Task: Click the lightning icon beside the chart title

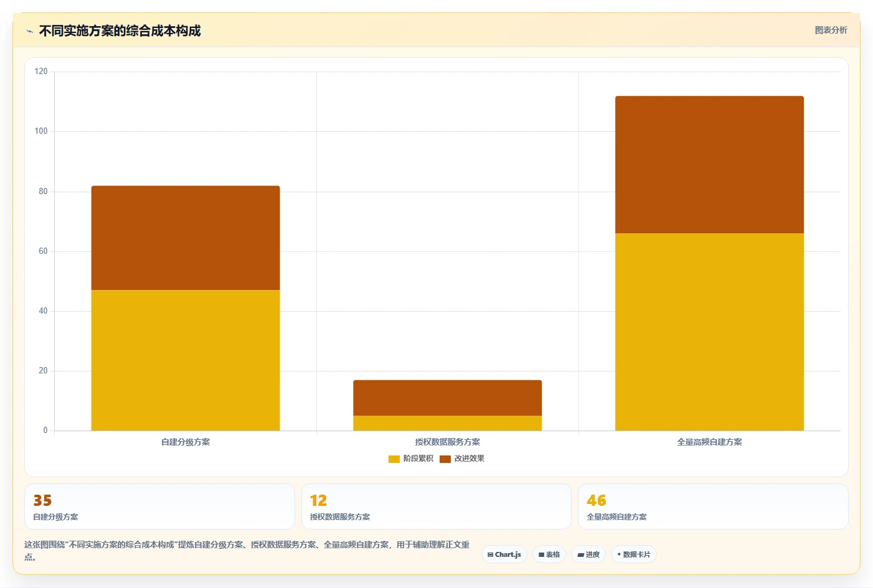Action: [29, 31]
